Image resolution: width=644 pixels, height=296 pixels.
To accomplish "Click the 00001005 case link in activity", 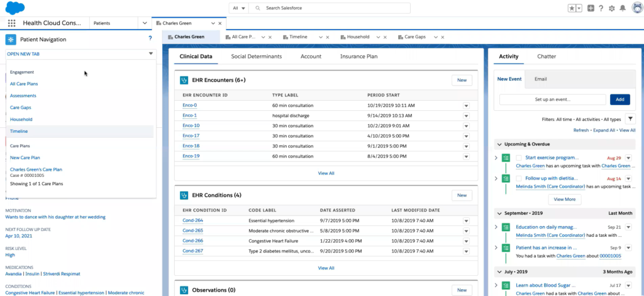I will tap(610, 256).
